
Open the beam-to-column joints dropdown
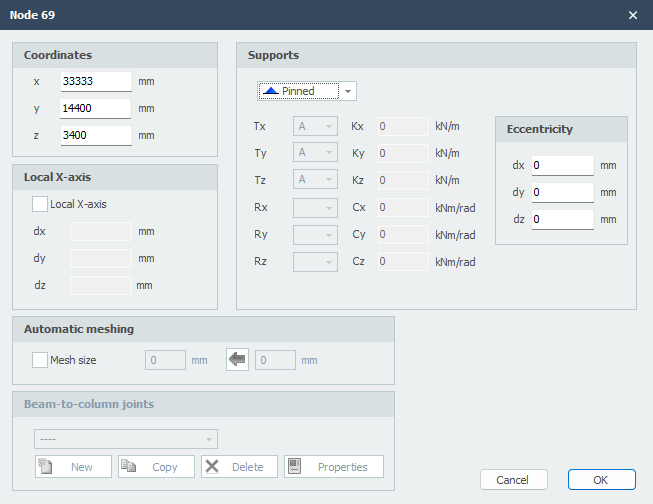pos(126,439)
